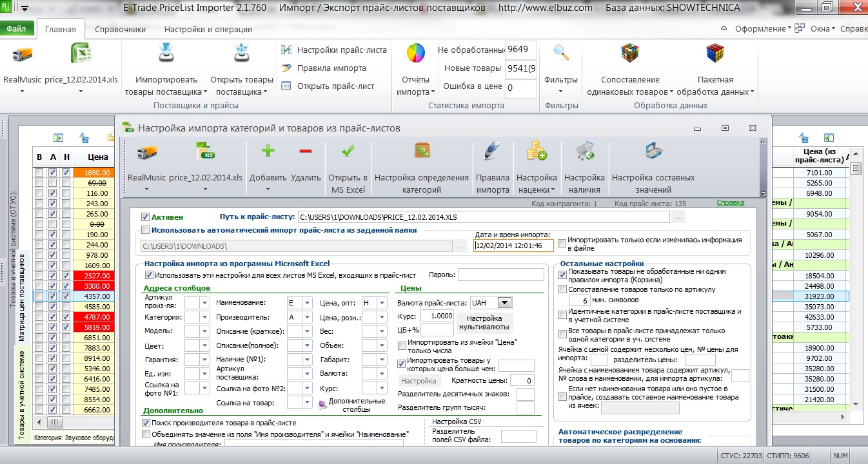Click the Настройка наличия shopping cart icon
This screenshot has height=464, width=868.
(584, 151)
